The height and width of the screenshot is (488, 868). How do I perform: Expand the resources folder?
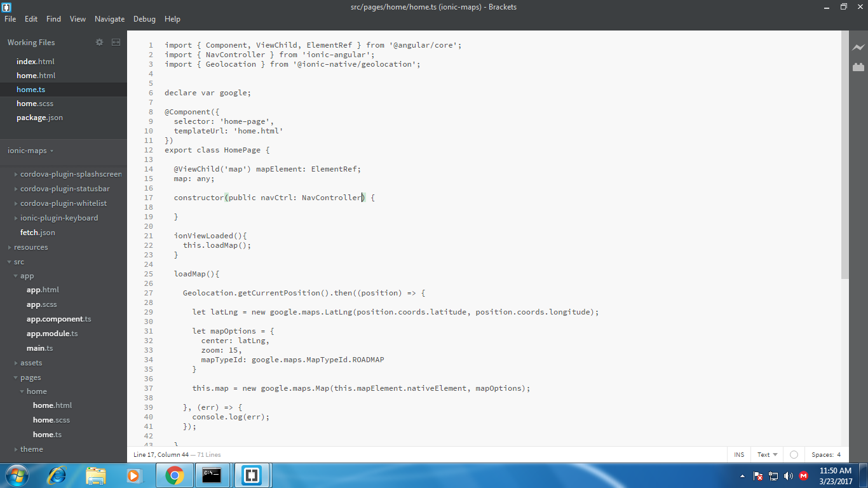click(28, 247)
